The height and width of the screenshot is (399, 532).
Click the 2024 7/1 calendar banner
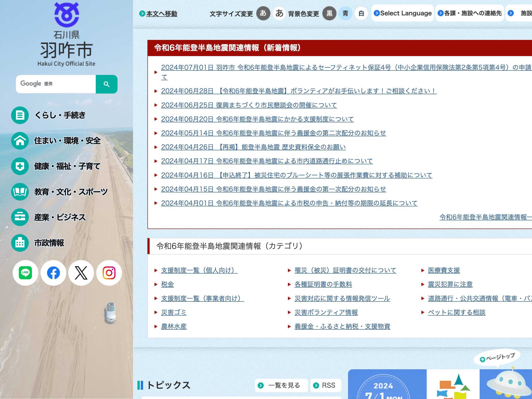[387, 384]
